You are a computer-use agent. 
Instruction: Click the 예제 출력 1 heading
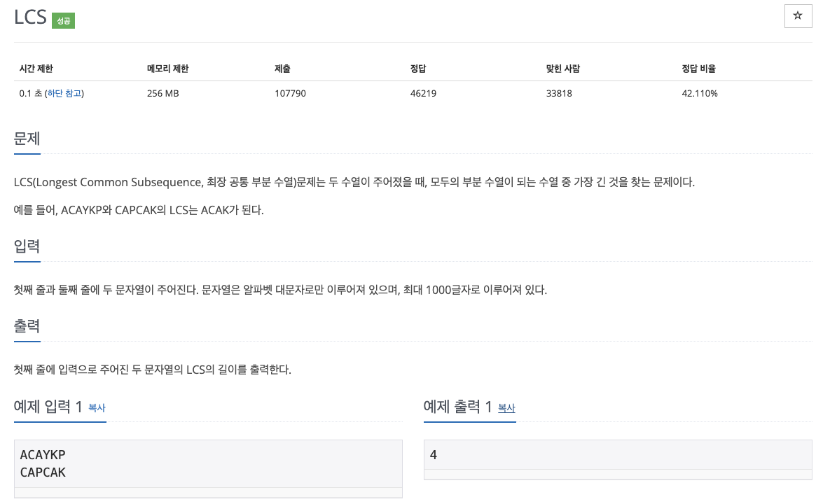(x=458, y=407)
